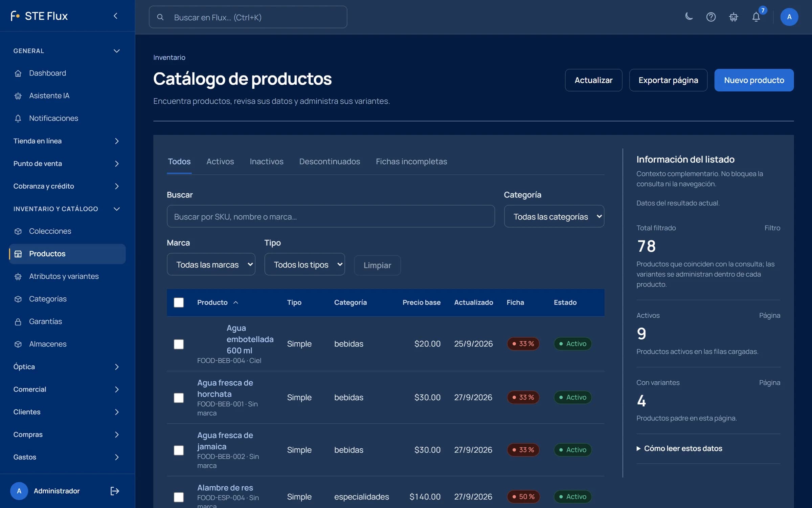Open the help question mark icon
This screenshot has height=508, width=812.
click(711, 17)
